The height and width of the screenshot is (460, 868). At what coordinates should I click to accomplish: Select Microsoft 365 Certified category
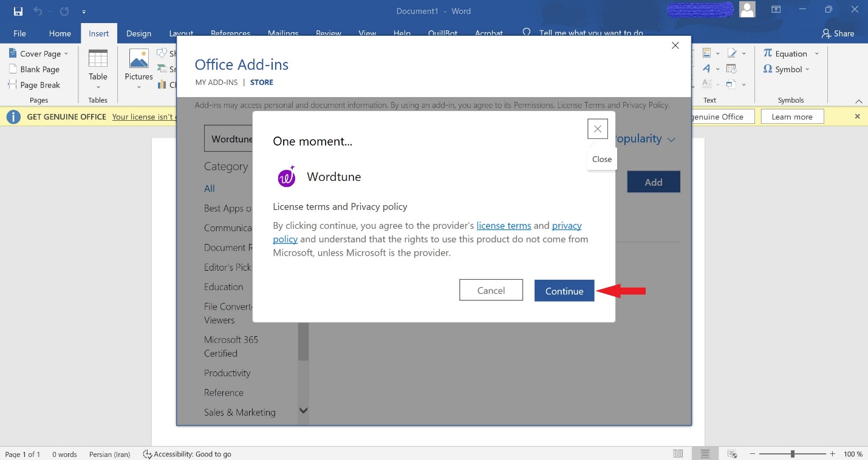point(231,347)
